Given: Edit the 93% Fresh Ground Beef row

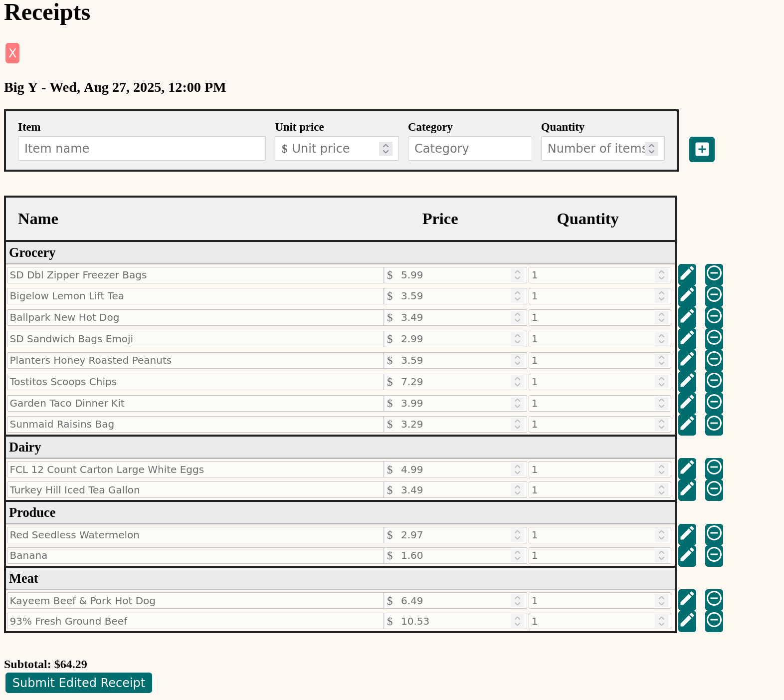Looking at the screenshot, I should click(x=687, y=621).
